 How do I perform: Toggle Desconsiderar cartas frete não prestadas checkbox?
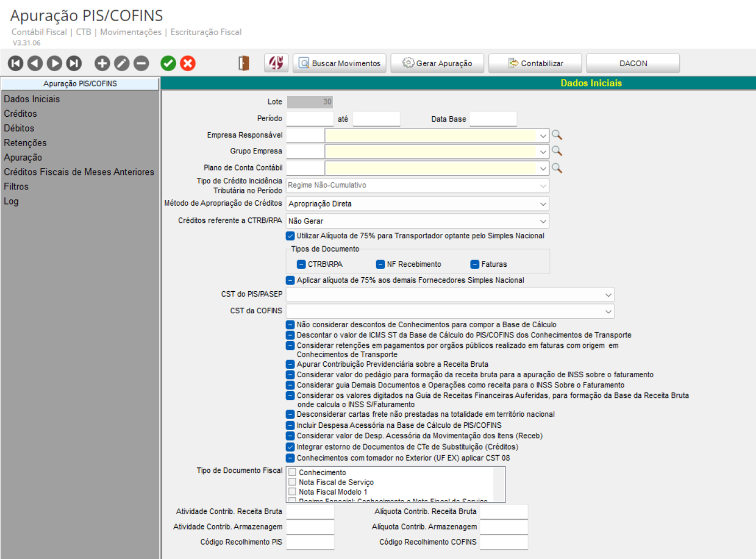[290, 414]
